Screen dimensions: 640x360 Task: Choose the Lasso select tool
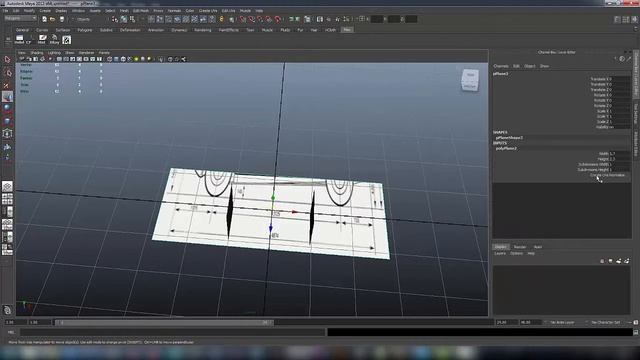(7, 73)
